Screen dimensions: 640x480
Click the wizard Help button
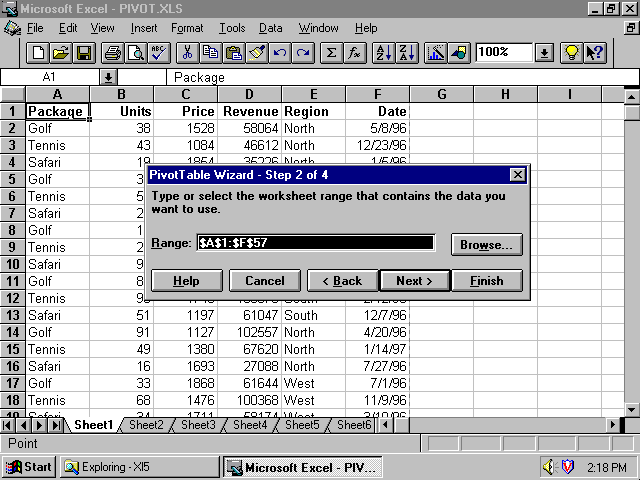click(x=187, y=280)
